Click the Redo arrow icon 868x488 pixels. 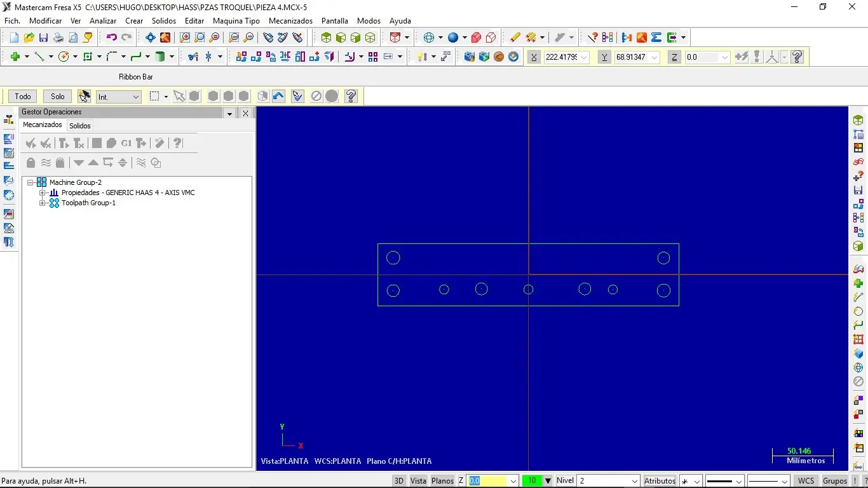point(126,37)
